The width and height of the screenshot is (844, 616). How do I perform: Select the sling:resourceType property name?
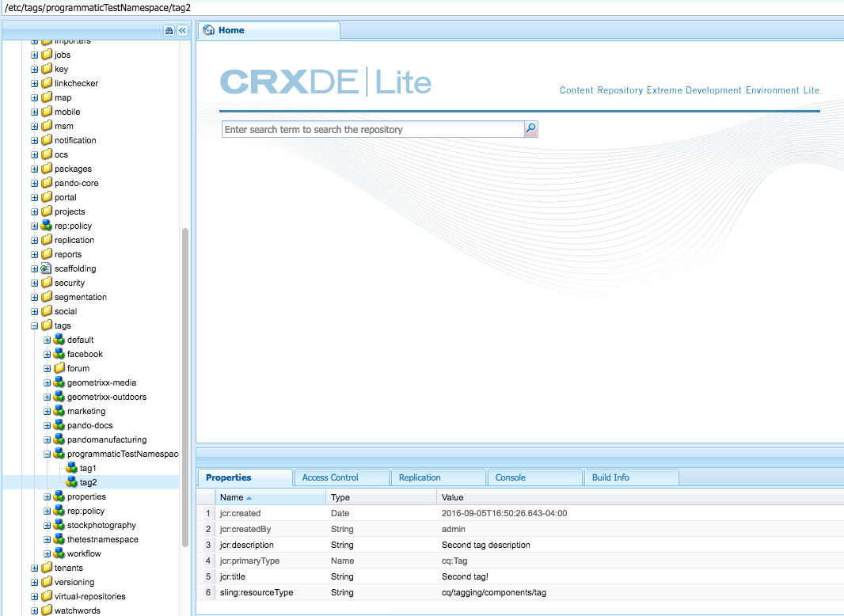click(x=257, y=592)
